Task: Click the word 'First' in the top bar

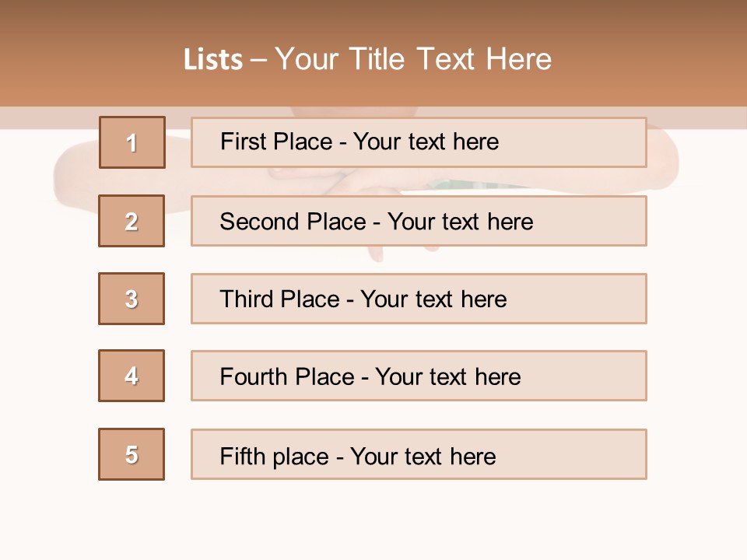Action: click(243, 142)
